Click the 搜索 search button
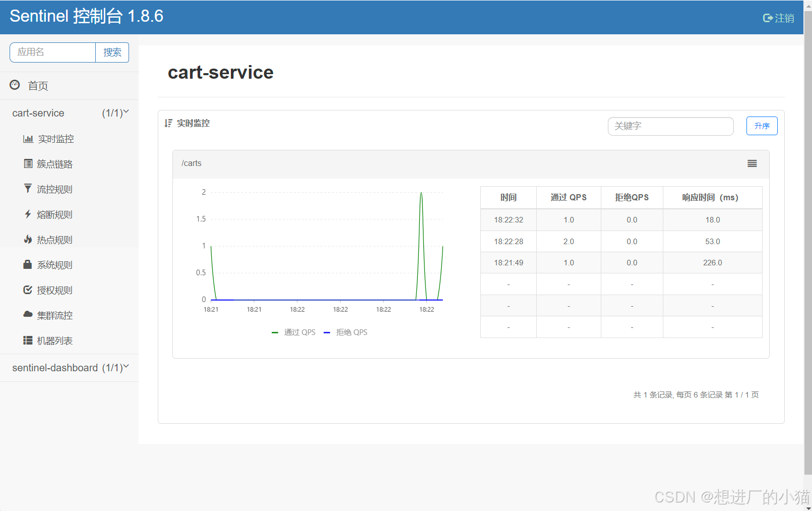The height and width of the screenshot is (511, 812). pyautogui.click(x=112, y=52)
